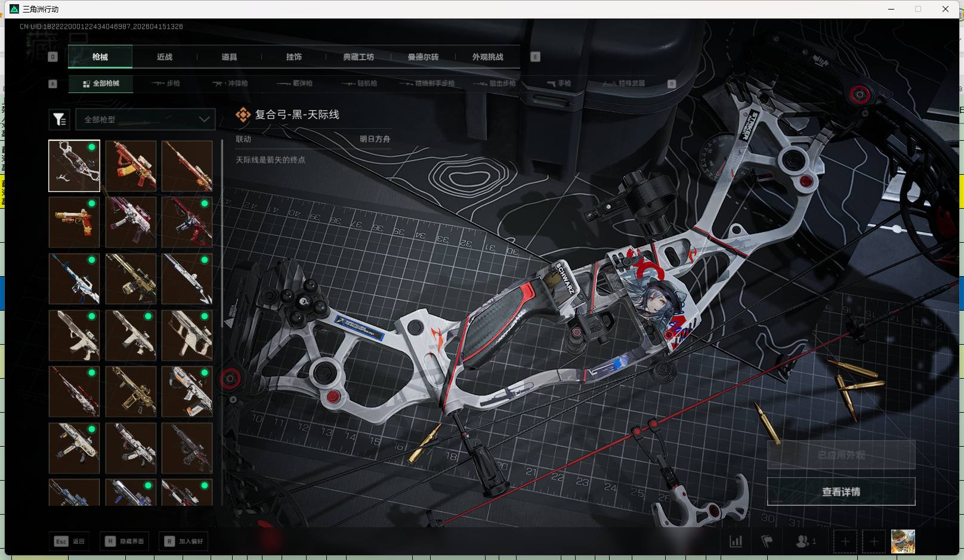The image size is (964, 560).
Task: Select the dark red-black gun skin in sixth row
Action: (187, 448)
